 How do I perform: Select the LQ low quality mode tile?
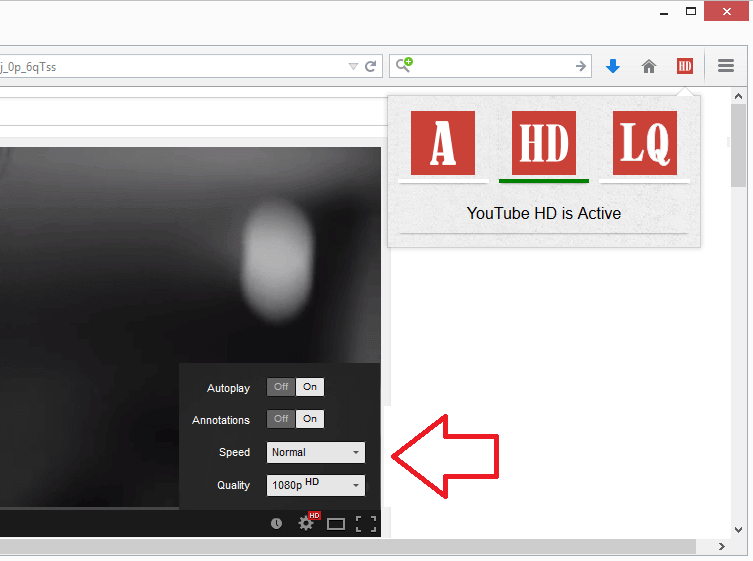click(x=645, y=143)
